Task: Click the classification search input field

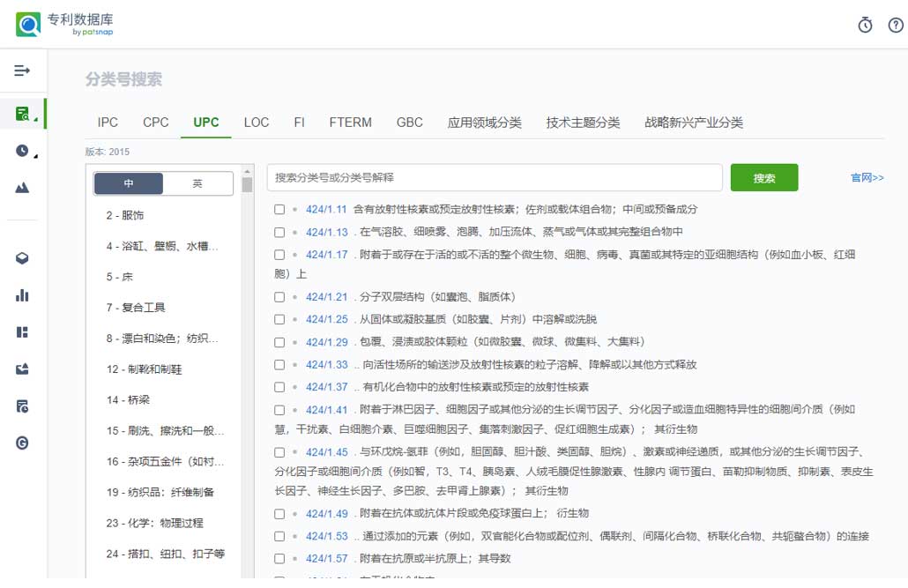Action: click(494, 178)
